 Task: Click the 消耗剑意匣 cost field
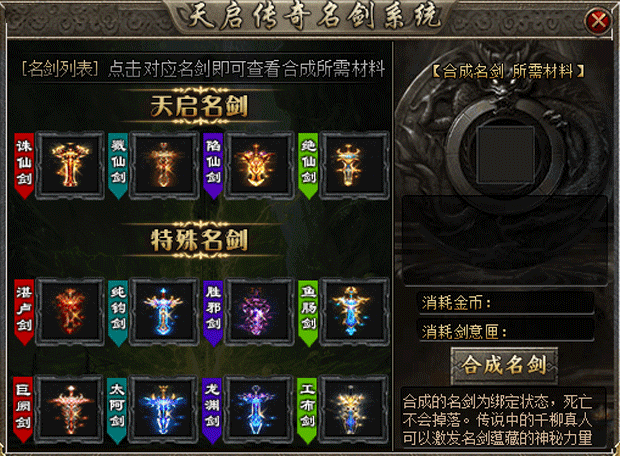click(x=507, y=331)
